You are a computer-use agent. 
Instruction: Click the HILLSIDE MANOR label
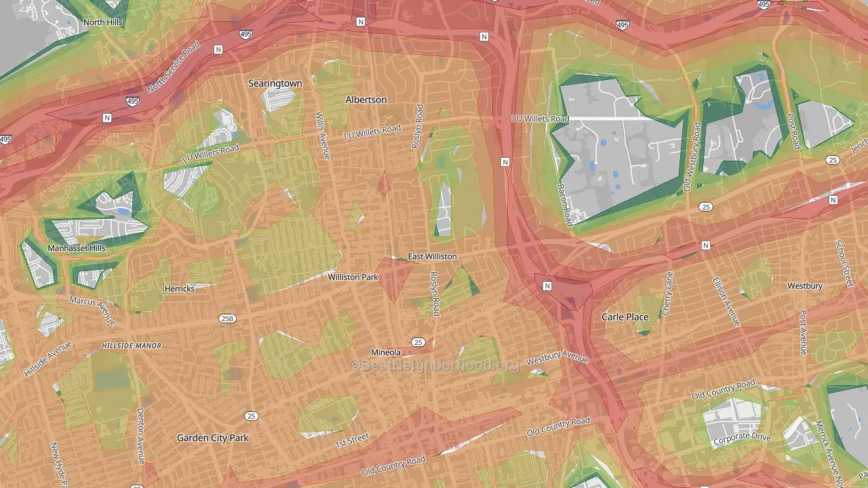(132, 346)
